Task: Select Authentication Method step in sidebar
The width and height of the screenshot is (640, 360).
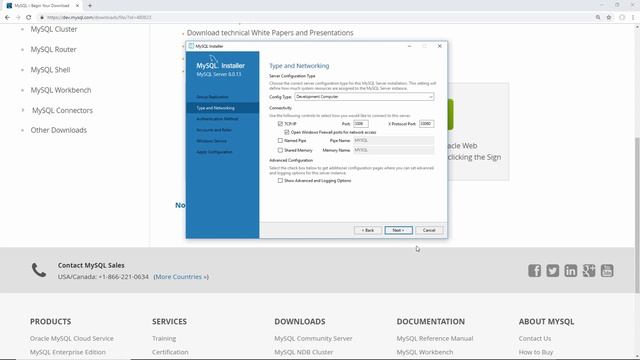Action: point(217,119)
